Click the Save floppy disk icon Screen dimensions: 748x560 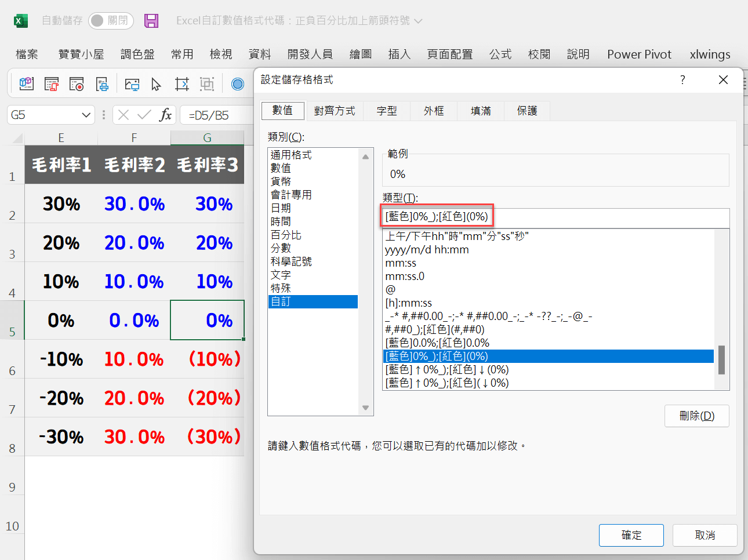151,21
